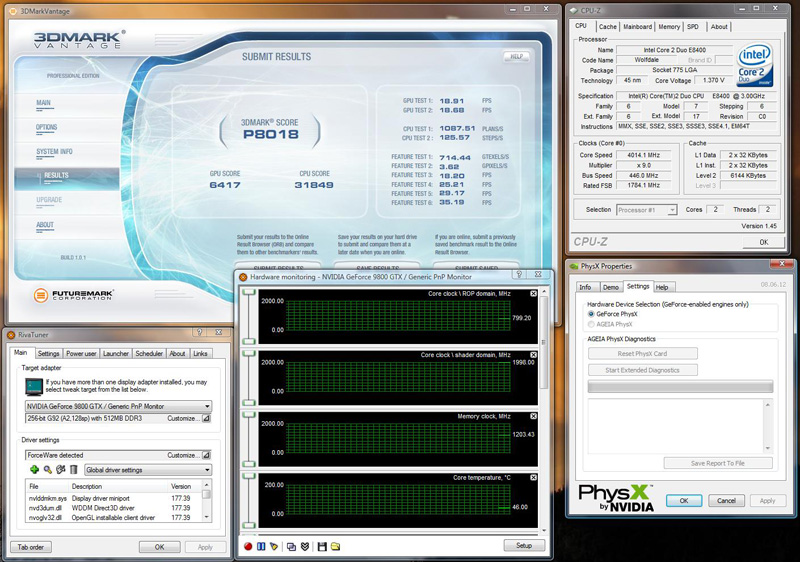Switch to the Mainboard tab in CPU-Z

[x=637, y=27]
